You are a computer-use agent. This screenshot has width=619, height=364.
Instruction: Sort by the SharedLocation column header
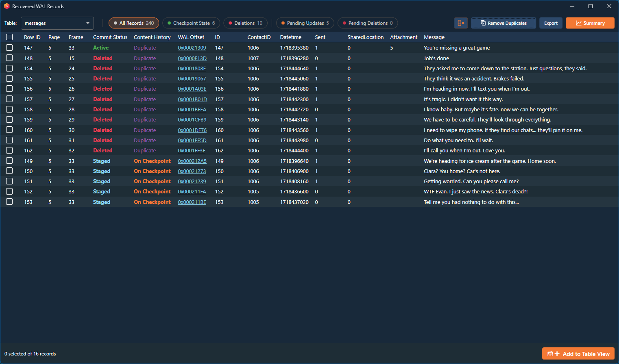pos(366,37)
